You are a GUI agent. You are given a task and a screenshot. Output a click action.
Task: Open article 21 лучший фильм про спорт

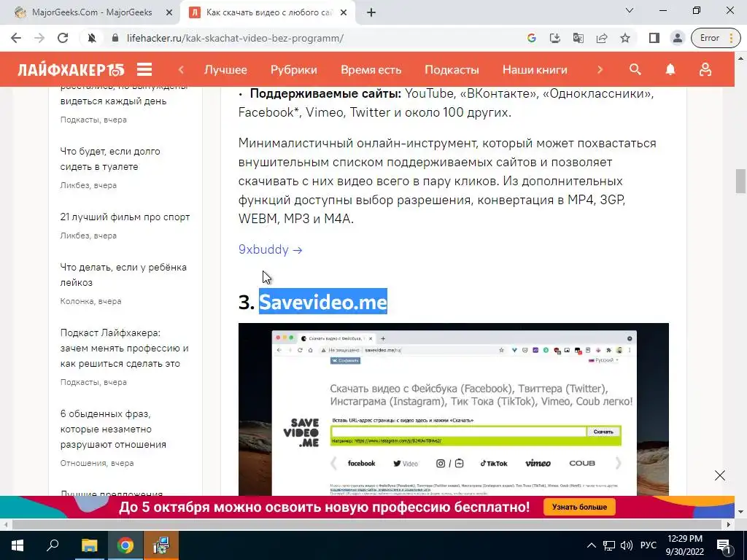coord(125,217)
